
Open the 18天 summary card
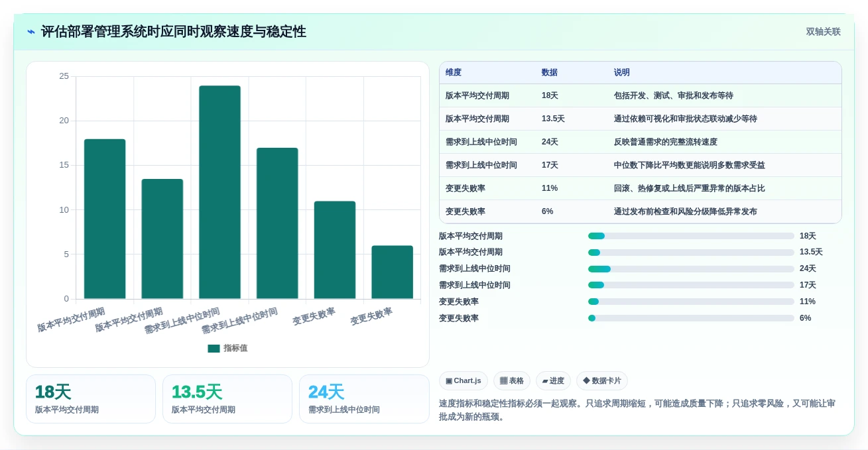[91, 399]
